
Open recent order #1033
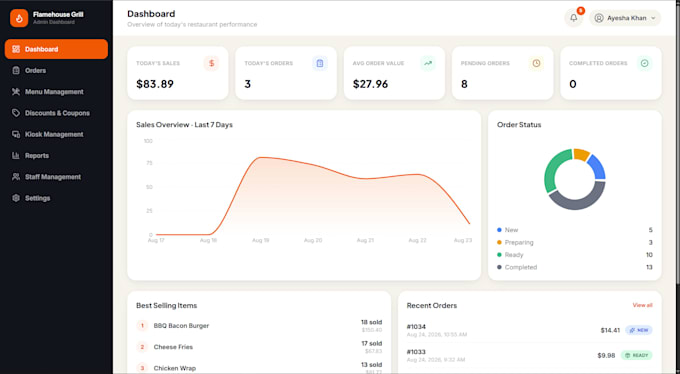coord(530,355)
